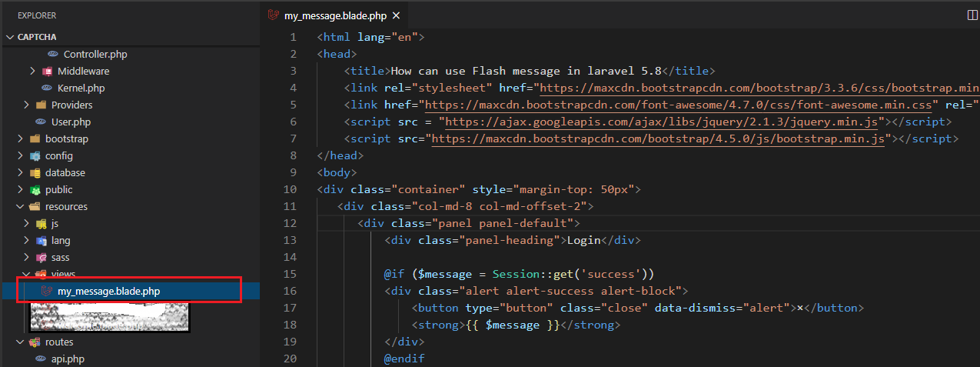Click the database folder icon

pyautogui.click(x=35, y=173)
